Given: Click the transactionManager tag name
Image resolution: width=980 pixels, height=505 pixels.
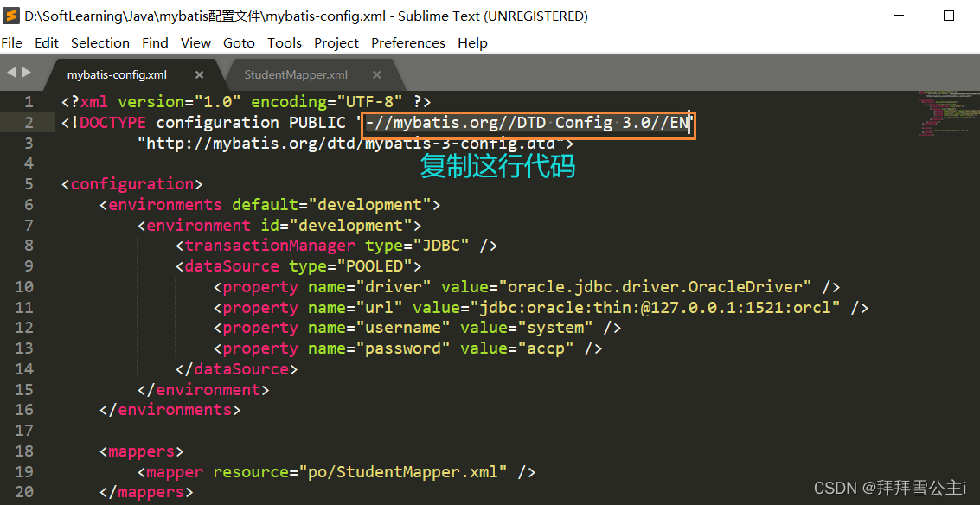Looking at the screenshot, I should (x=269, y=246).
